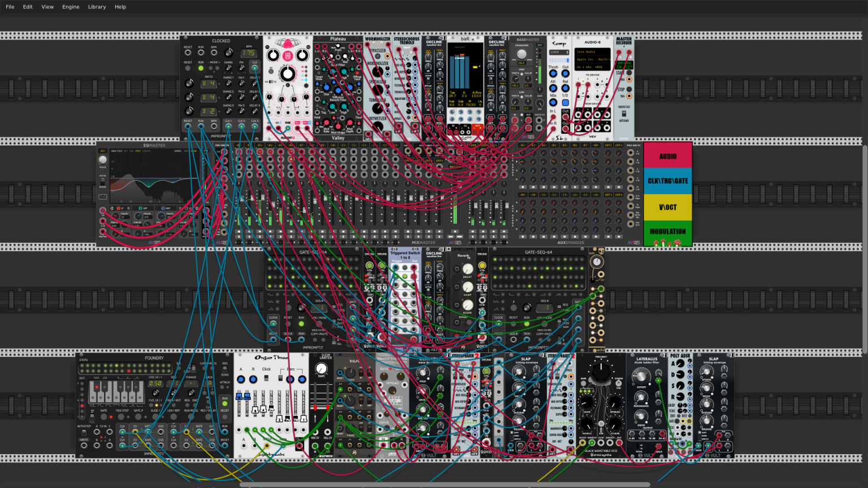The height and width of the screenshot is (488, 868).
Task: Click the horizontal scrollbar at the bottom
Action: (445, 485)
